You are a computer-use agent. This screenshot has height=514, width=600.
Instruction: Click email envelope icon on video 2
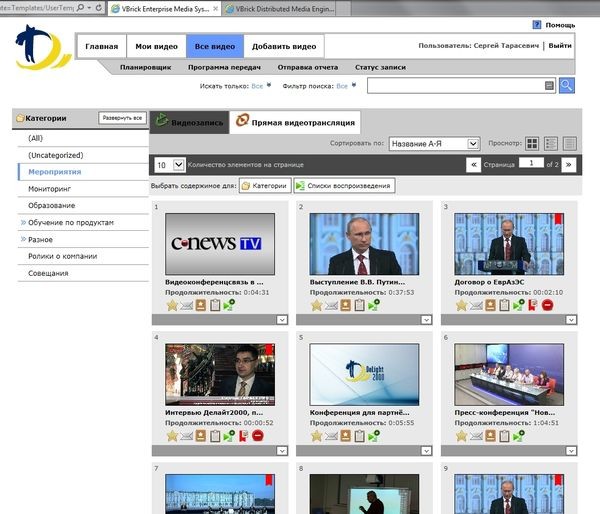coord(331,305)
